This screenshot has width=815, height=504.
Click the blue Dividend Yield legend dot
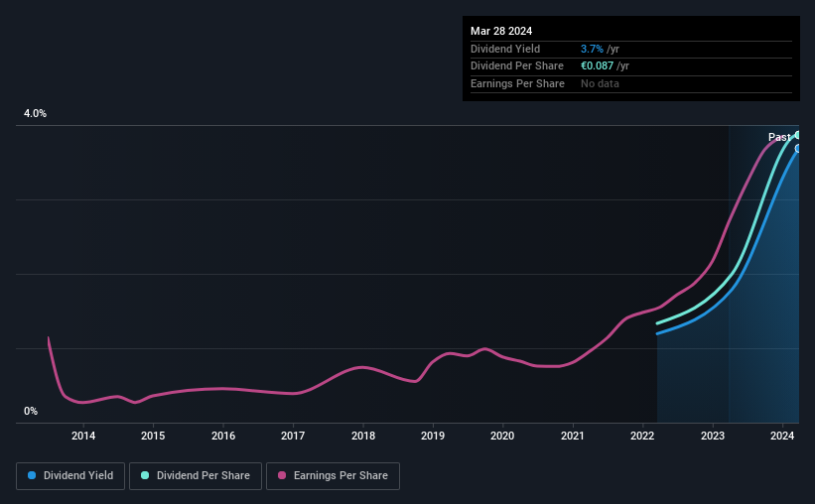point(32,476)
